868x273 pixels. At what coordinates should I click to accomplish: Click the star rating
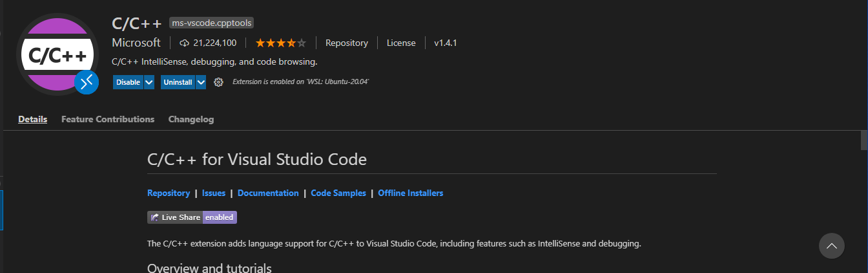coord(281,43)
